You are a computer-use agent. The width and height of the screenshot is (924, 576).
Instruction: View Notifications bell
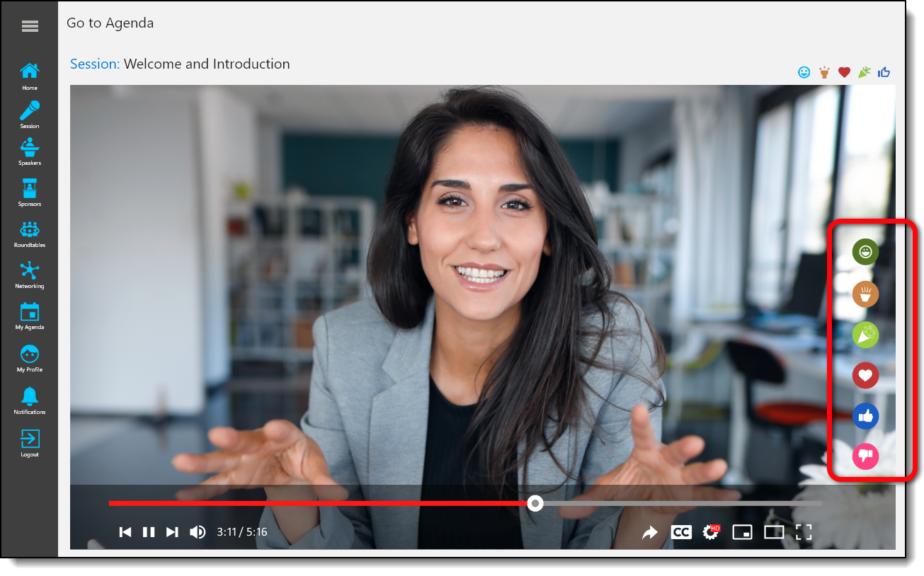coord(30,401)
